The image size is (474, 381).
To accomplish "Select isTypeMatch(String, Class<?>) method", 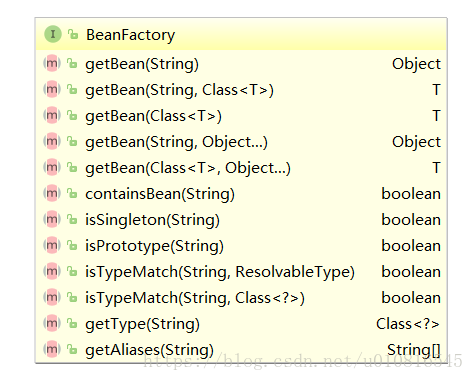I will [241, 297].
